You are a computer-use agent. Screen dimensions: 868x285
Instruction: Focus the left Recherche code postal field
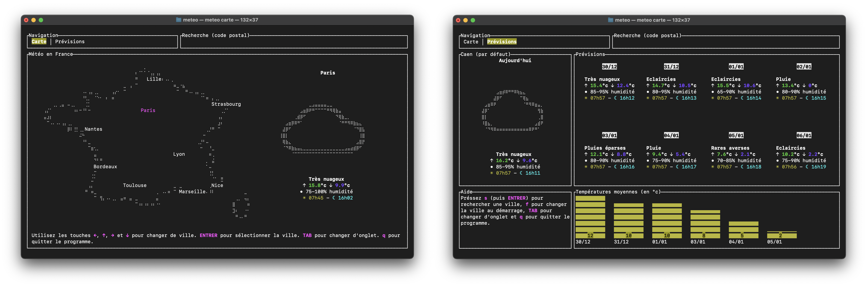pos(293,42)
